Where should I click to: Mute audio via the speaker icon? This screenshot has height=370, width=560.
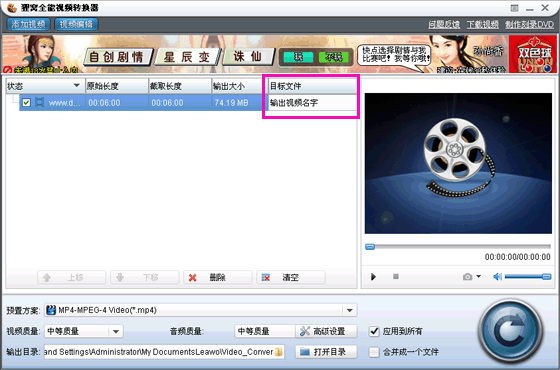(498, 276)
